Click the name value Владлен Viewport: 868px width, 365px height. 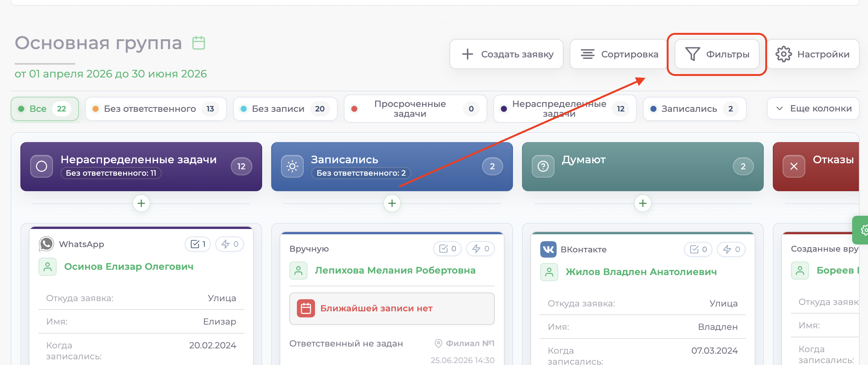(x=718, y=327)
